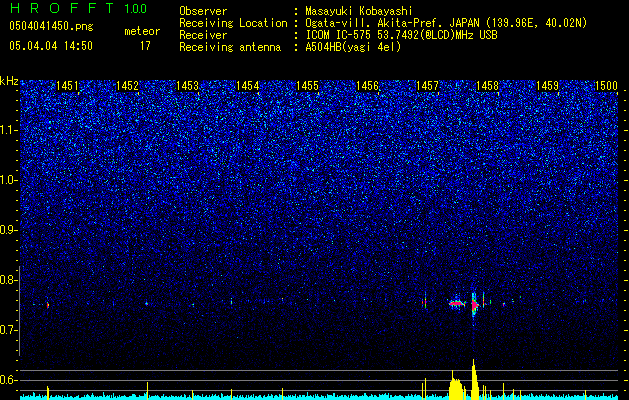This screenshot has height=400, width=629.
Task: Click the elongated pink echo after 1457
Action: (x=456, y=304)
